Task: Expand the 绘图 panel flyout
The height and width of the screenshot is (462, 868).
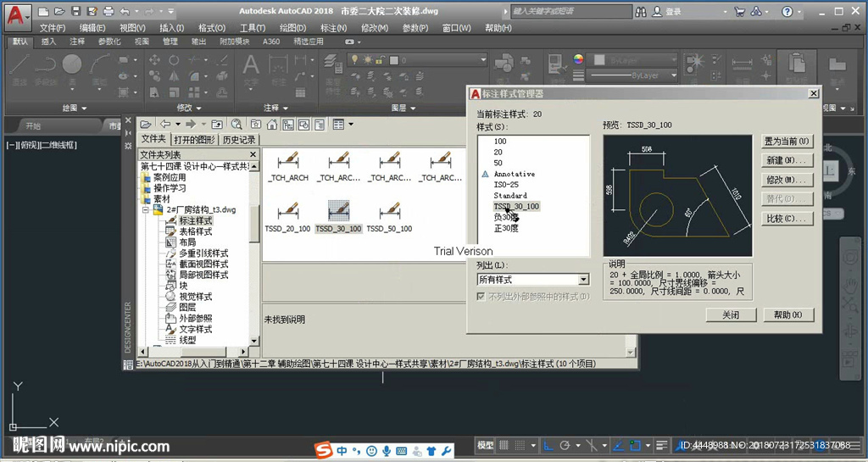Action: [75, 108]
